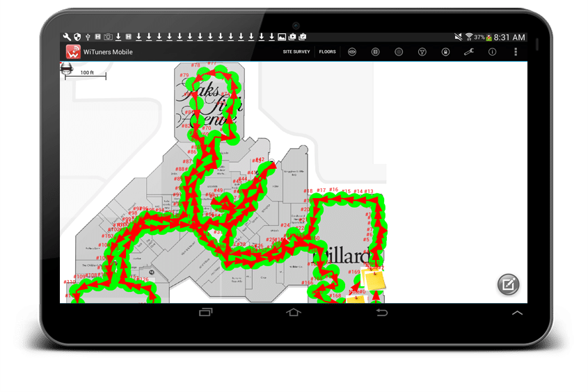Tap the camera notification icon
The height and width of the screenshot is (392, 588).
(x=108, y=37)
